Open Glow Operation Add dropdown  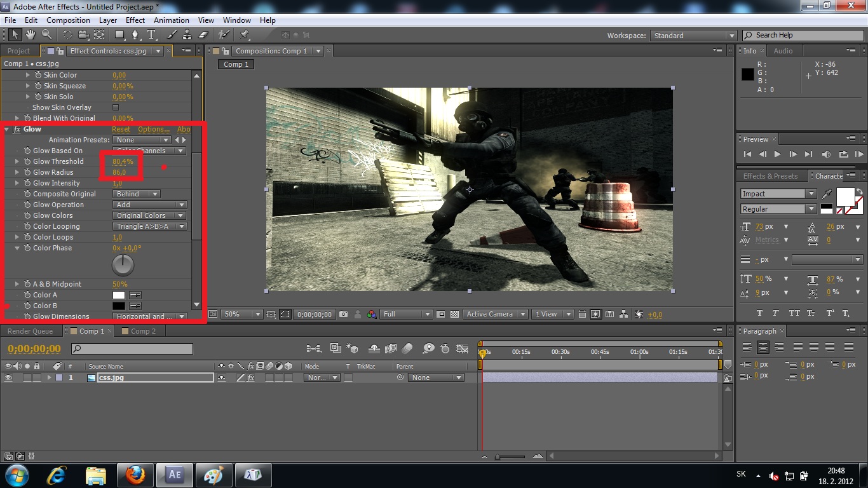point(149,205)
